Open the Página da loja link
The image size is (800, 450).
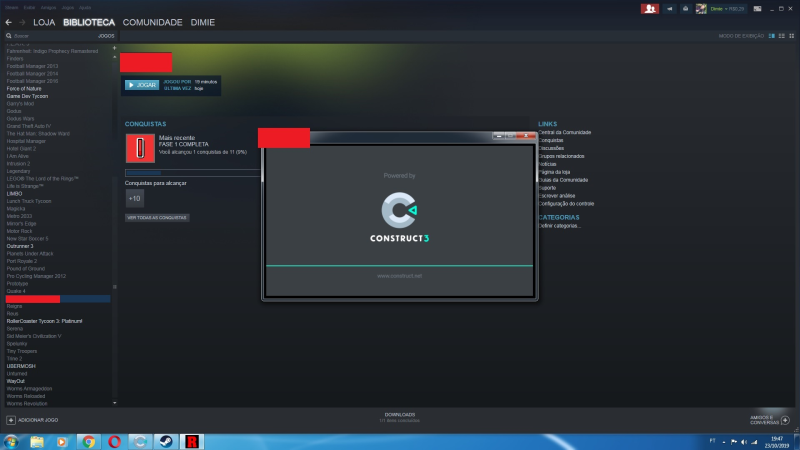pos(554,172)
